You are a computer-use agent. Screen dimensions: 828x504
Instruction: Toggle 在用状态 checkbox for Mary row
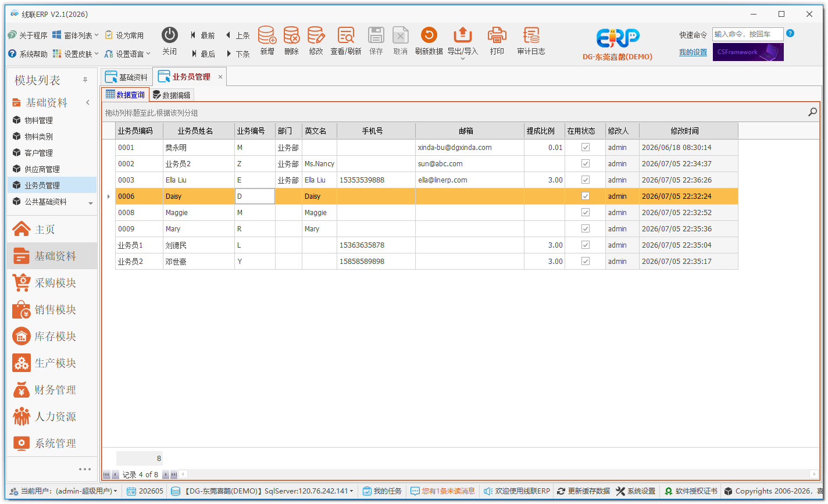pos(586,229)
